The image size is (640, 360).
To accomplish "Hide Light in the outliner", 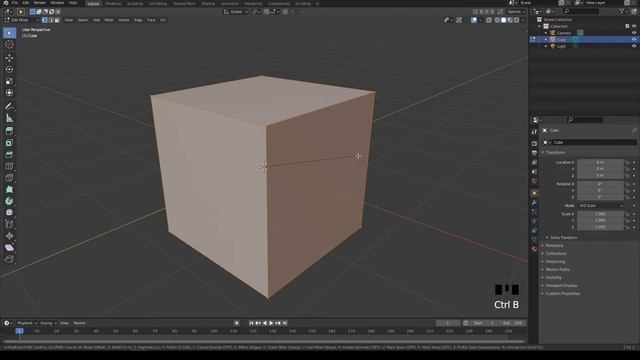I will [634, 46].
